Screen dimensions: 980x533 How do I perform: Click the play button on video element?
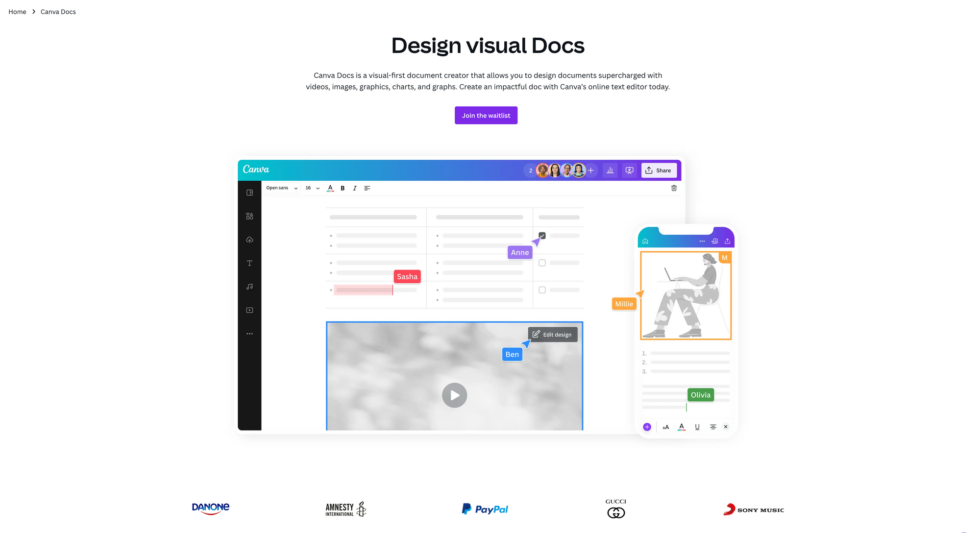click(454, 395)
